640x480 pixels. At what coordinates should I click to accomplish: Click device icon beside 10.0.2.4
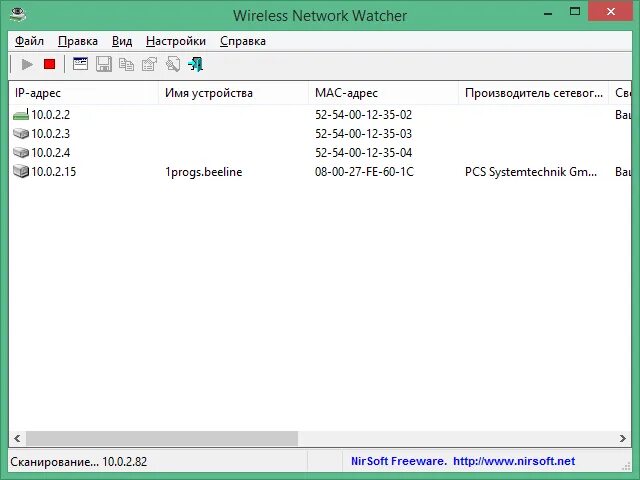(x=21, y=153)
